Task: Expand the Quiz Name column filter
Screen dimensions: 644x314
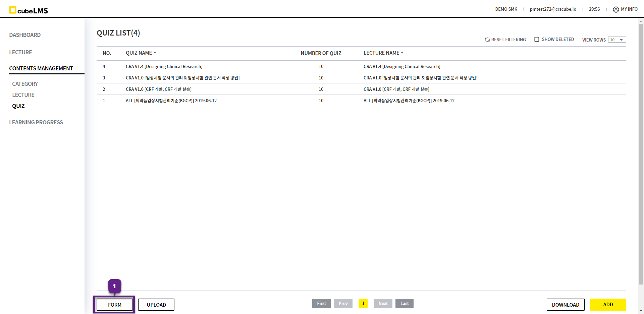Action: coord(155,53)
